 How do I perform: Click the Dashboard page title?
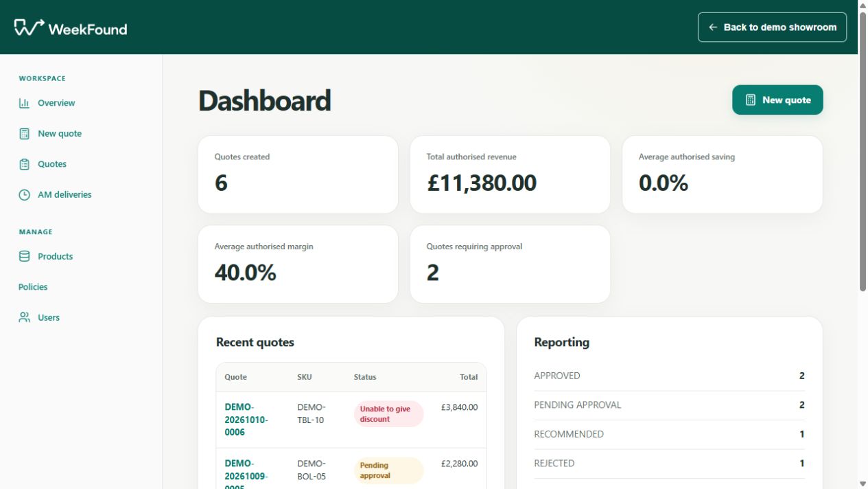(264, 101)
